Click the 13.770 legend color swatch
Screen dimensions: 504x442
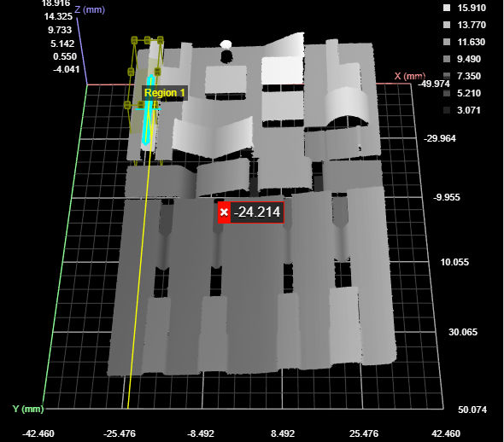(x=447, y=25)
